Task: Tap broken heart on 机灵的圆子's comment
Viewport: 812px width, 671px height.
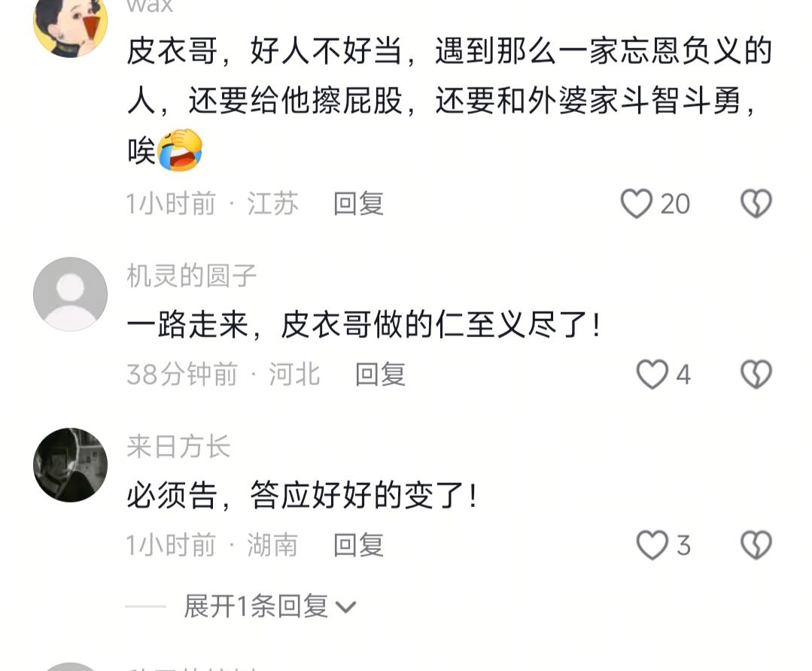Action: tap(756, 375)
